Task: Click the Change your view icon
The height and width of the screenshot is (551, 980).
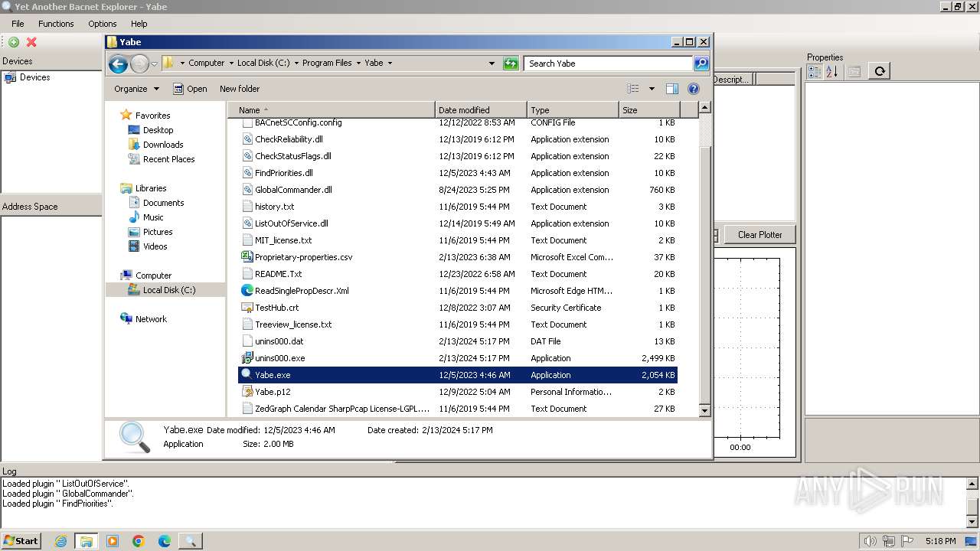Action: coord(633,89)
